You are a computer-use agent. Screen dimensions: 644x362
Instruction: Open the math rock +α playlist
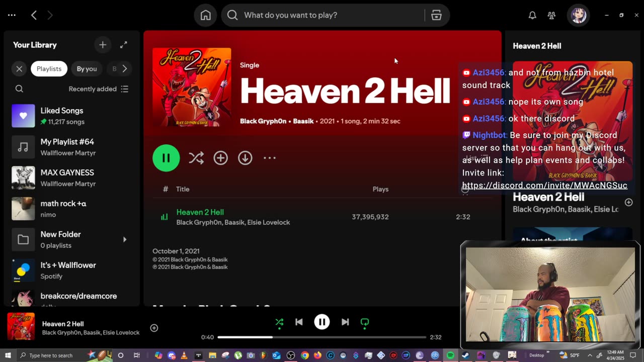71,209
